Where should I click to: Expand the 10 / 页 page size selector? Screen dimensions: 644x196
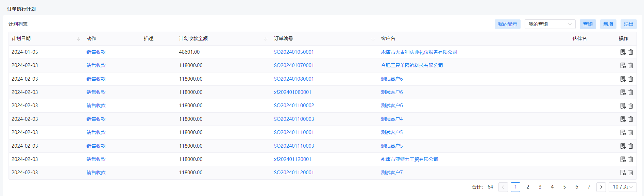pos(623,187)
